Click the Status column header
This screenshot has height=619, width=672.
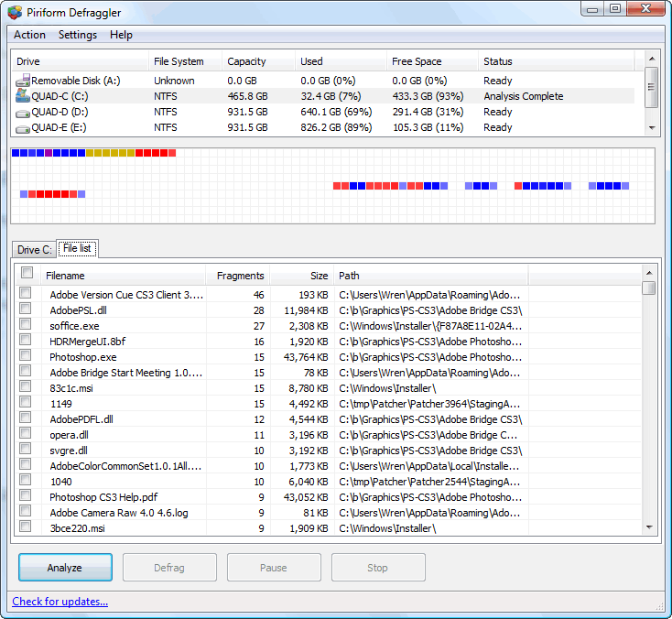[557, 61]
